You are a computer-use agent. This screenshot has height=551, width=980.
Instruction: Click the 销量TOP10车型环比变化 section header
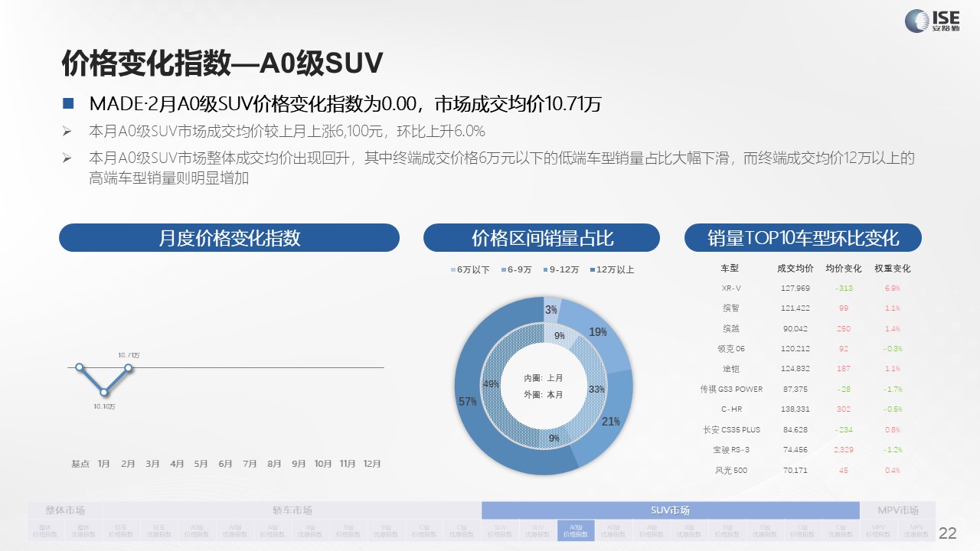pos(802,237)
